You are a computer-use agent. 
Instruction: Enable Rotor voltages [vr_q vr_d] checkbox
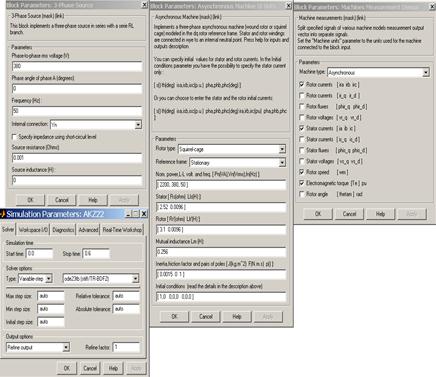click(302, 117)
